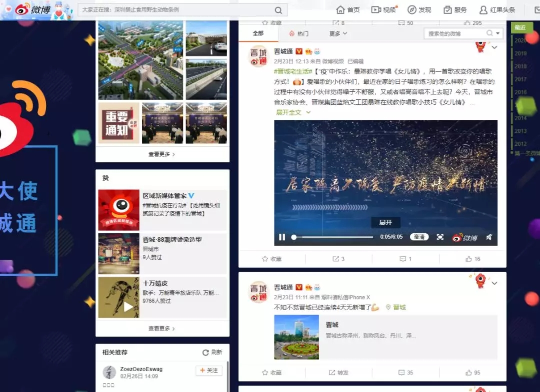Viewport: 540px width, 392px height.
Task: Open comments showing 50 on top post
Action: point(405,22)
